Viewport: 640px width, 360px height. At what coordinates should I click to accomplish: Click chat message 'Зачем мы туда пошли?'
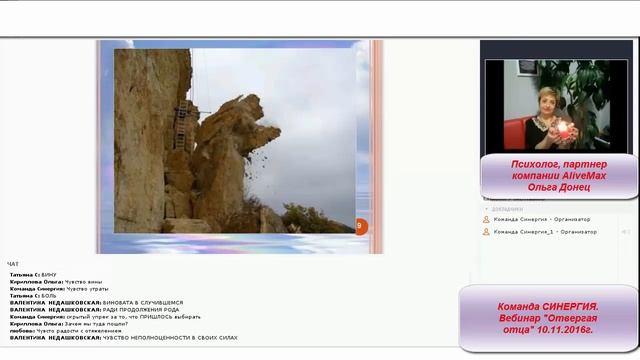pyautogui.click(x=69, y=324)
